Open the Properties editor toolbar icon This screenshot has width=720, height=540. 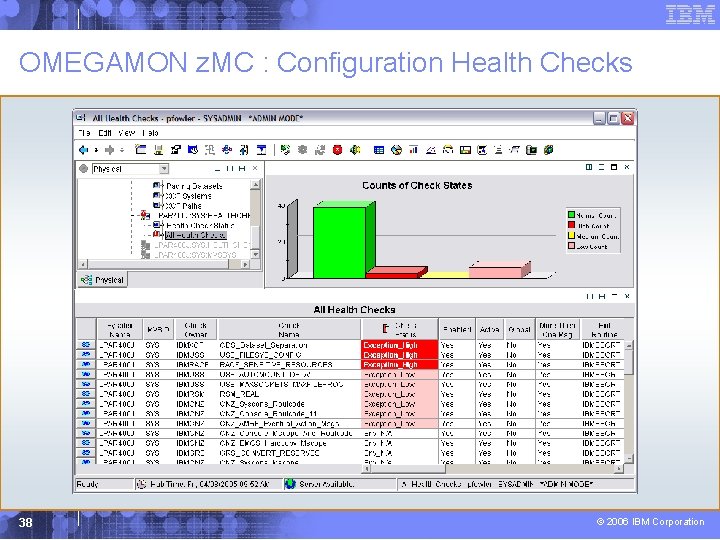175,150
